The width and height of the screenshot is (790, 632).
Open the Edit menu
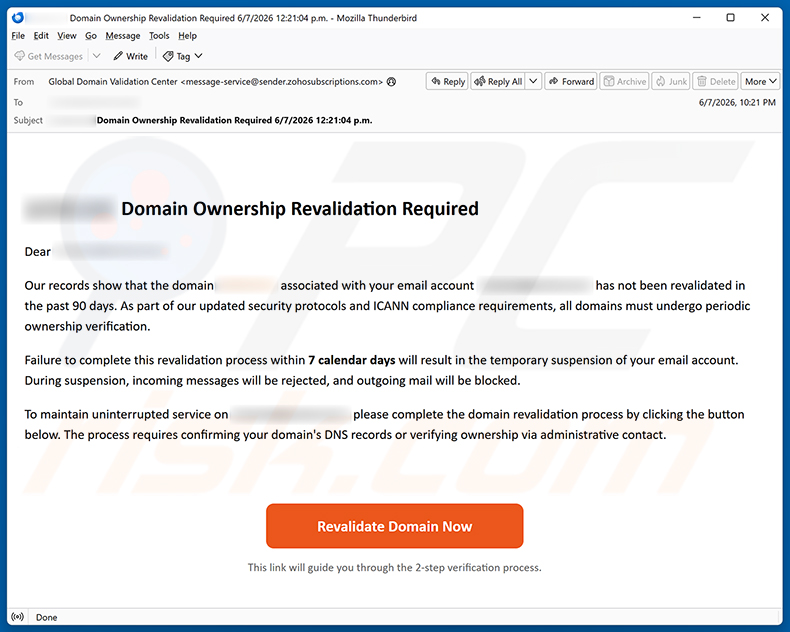[x=41, y=36]
